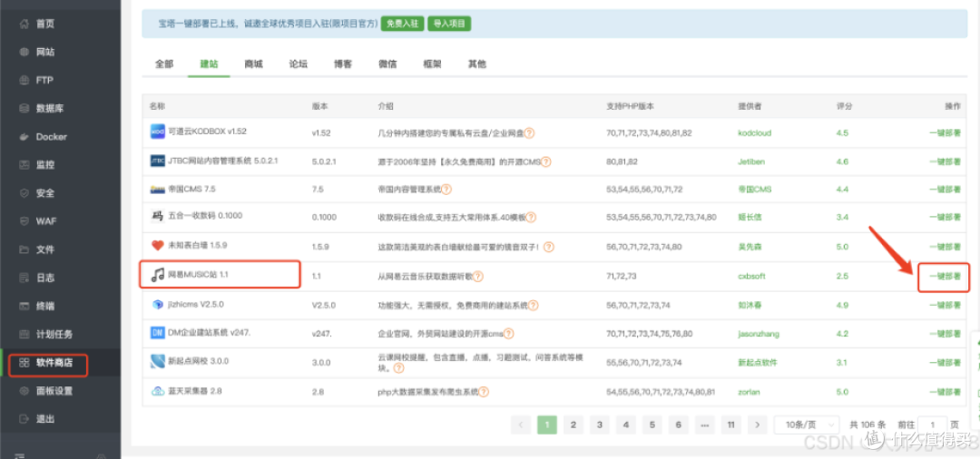Click help icon beside 帝国内容管理系统
The image size is (980, 459).
tap(446, 189)
